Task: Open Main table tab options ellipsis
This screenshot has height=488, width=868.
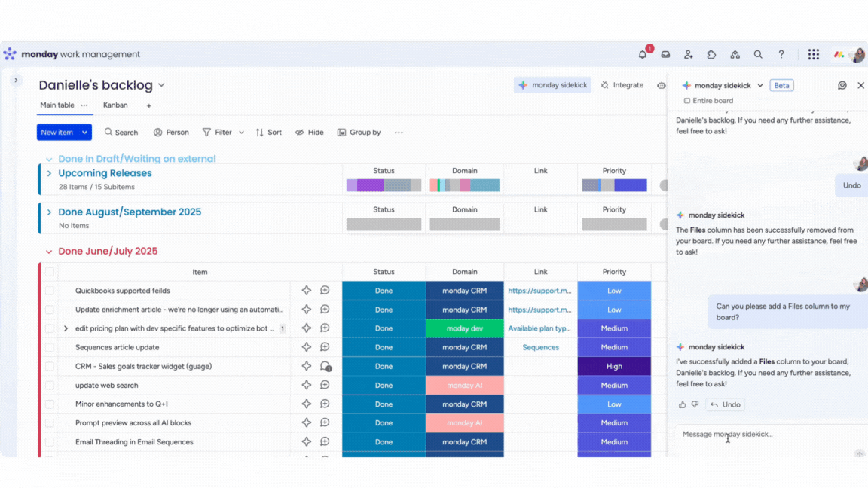Action: 84,105
